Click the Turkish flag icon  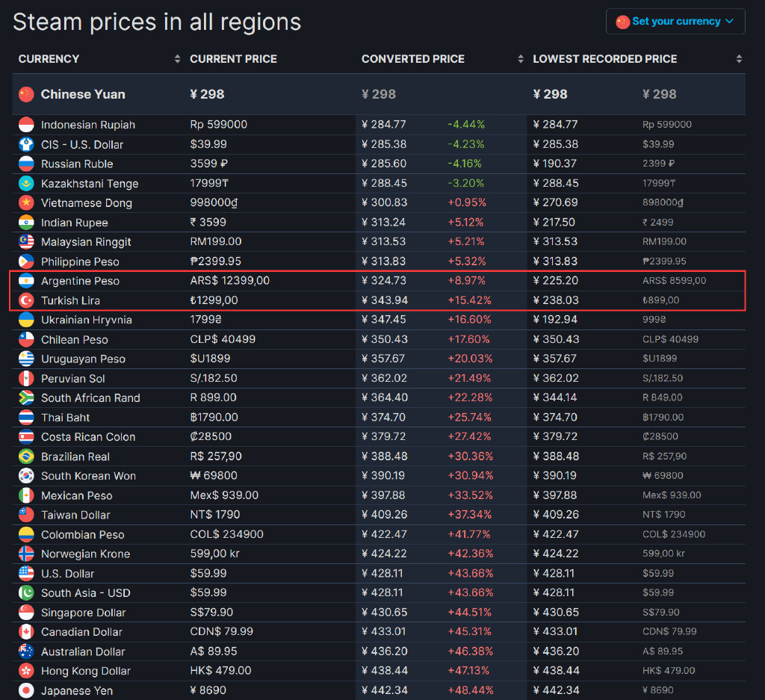[26, 300]
